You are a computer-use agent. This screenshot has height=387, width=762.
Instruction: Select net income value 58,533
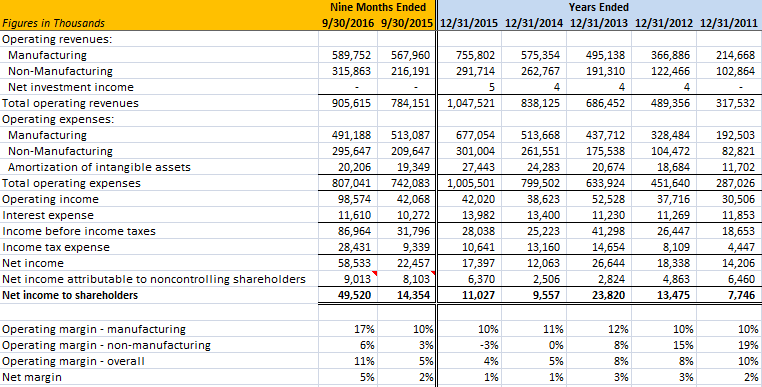[355, 263]
